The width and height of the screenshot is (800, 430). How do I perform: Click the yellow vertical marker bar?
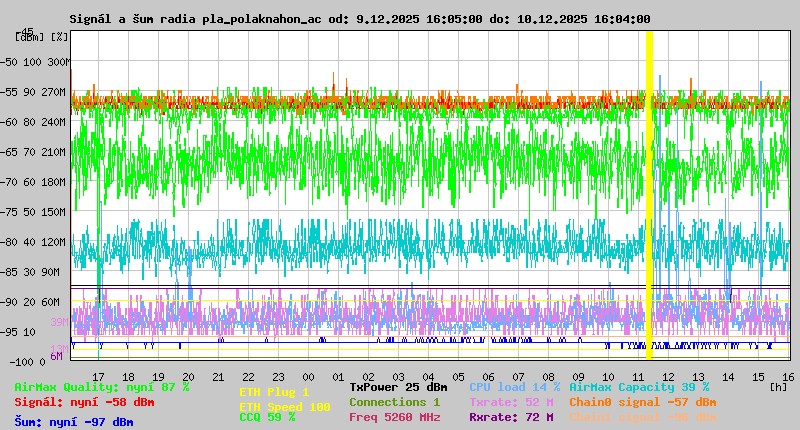(649, 195)
